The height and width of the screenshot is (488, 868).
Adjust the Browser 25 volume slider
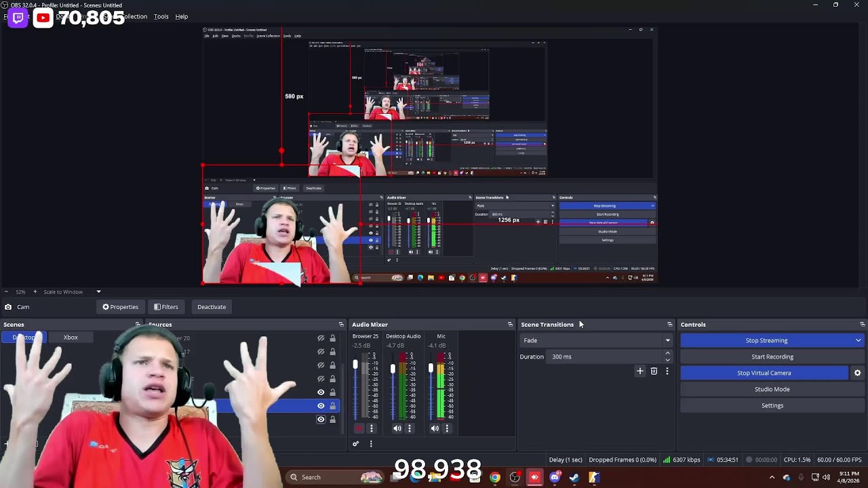pos(355,365)
